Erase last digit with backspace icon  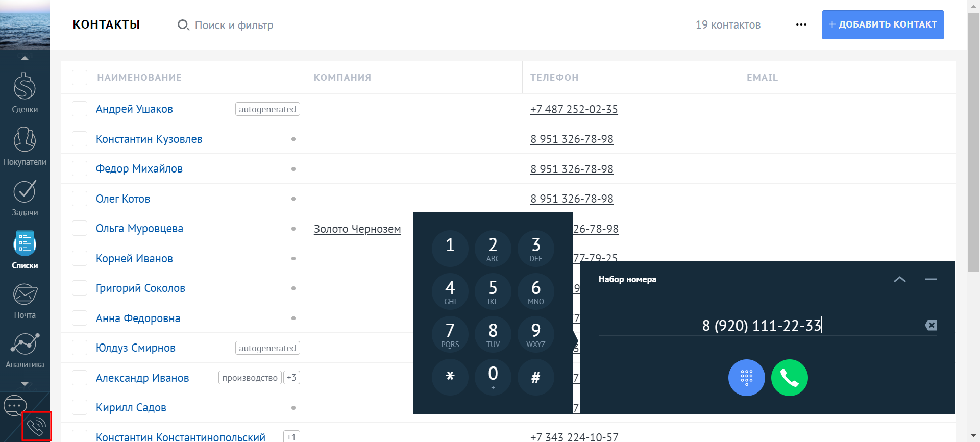pyautogui.click(x=930, y=325)
